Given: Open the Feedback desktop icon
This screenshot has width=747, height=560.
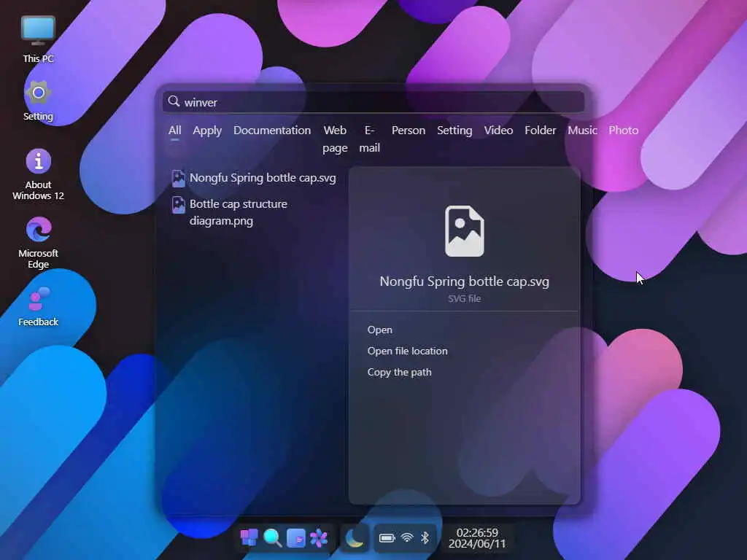Looking at the screenshot, I should pos(38,307).
